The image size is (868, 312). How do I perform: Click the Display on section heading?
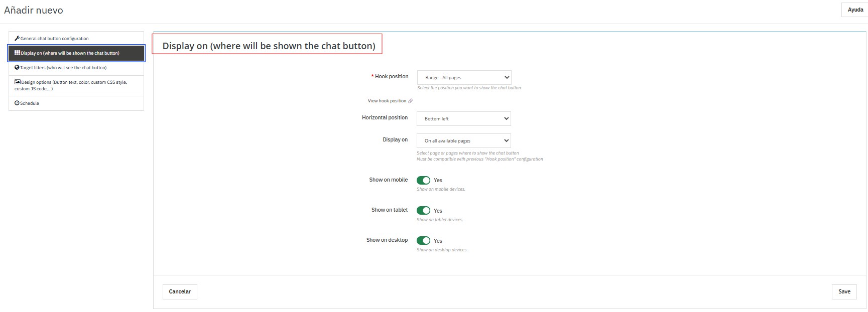[x=269, y=46]
